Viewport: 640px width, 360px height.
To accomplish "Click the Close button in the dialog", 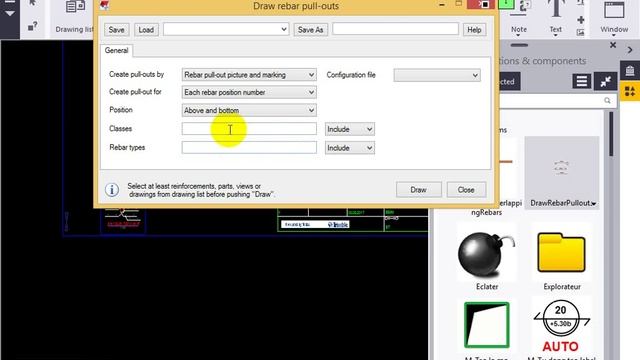I will 466,190.
